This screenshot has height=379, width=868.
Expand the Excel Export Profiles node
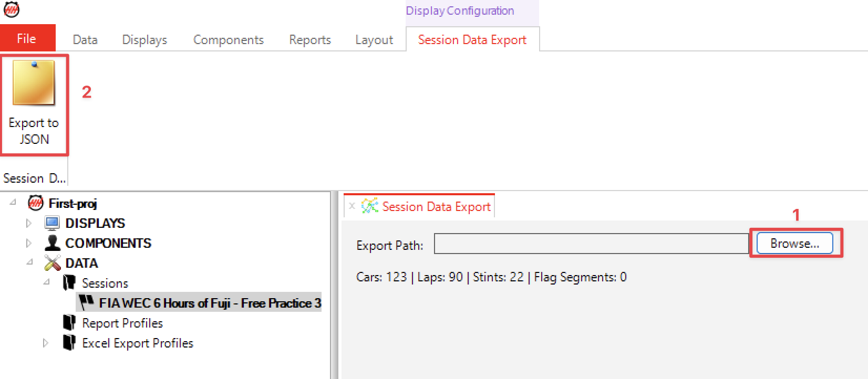click(46, 343)
